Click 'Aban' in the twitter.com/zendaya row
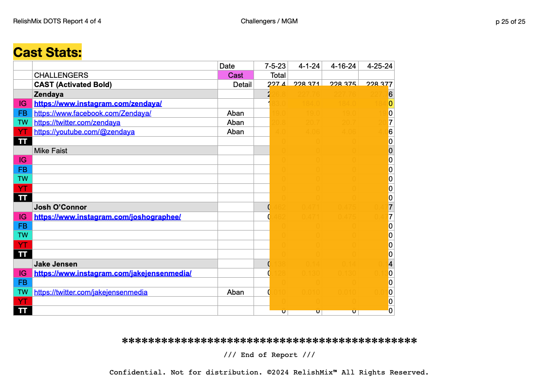The image size is (545, 392). coord(236,123)
